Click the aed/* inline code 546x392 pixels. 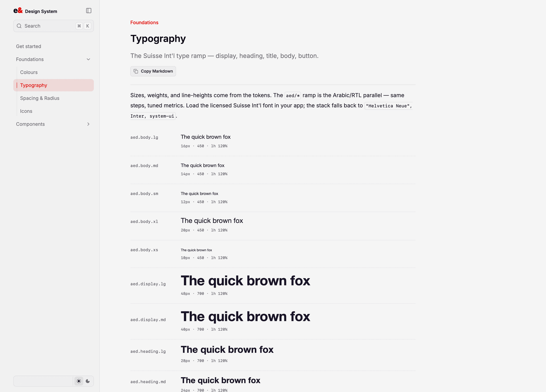point(293,96)
